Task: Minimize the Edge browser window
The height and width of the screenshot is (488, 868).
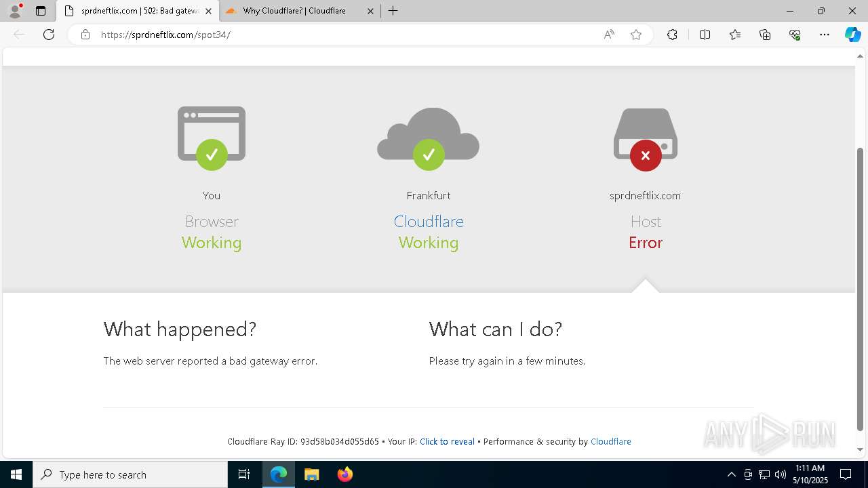Action: [x=790, y=11]
